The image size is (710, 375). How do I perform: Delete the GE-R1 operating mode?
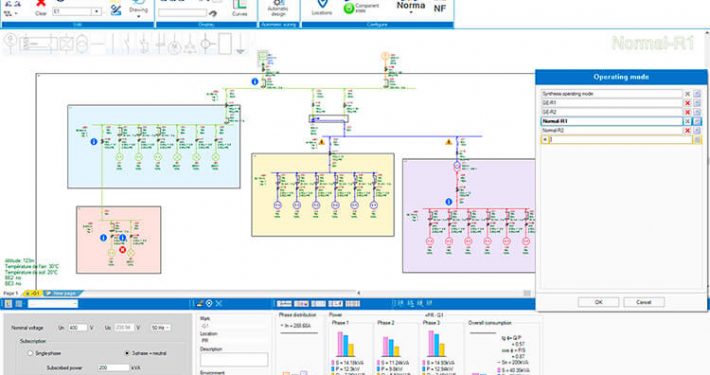click(687, 103)
